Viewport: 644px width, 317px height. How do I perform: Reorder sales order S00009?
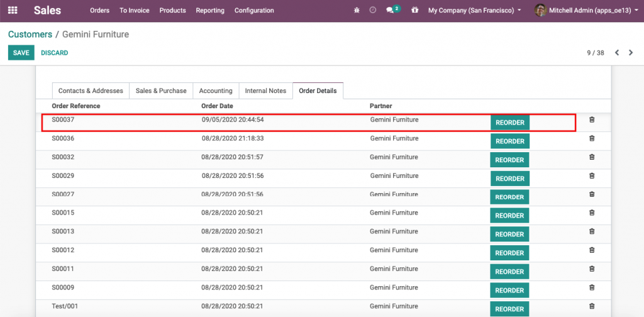pyautogui.click(x=509, y=291)
